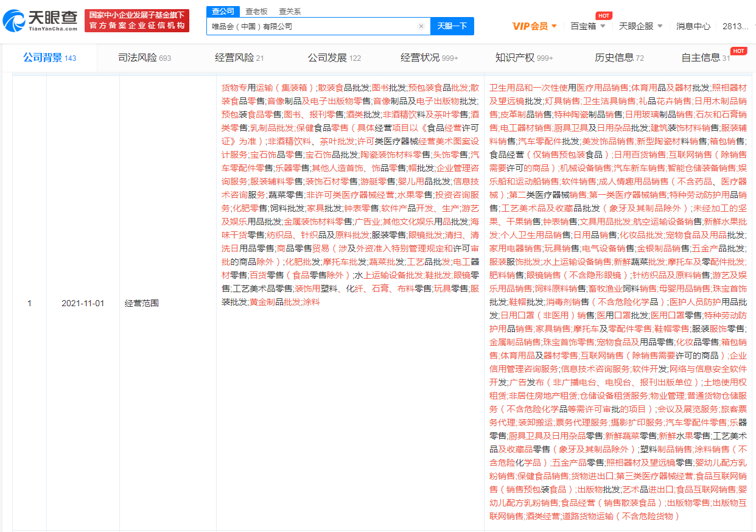Switch to the 查关系 search tab
The height and width of the screenshot is (532, 756).
[x=290, y=11]
